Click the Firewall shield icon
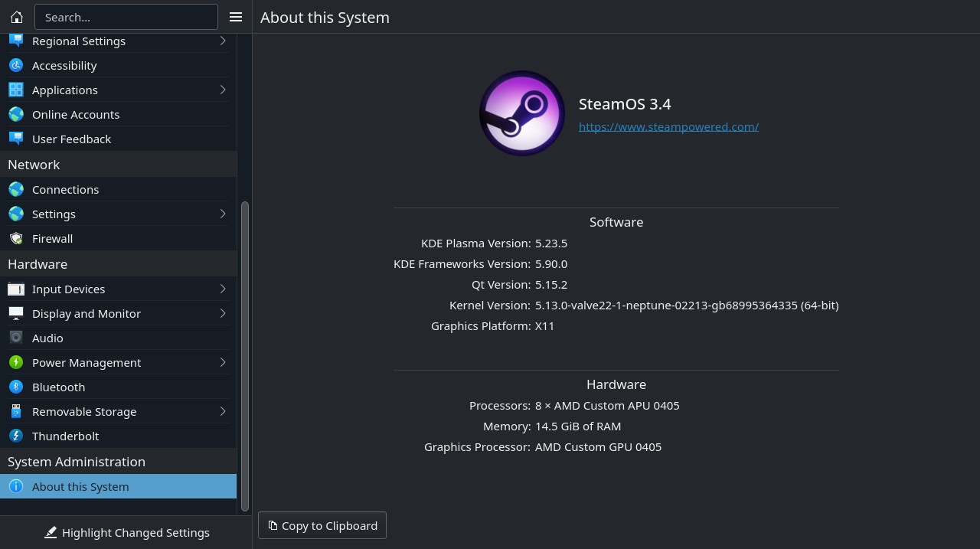 coord(16,238)
